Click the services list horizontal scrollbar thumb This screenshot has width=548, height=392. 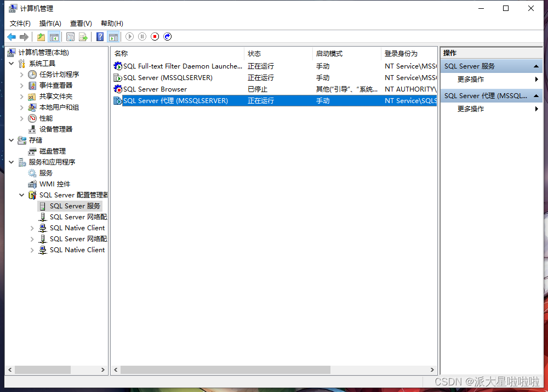pyautogui.click(x=225, y=370)
